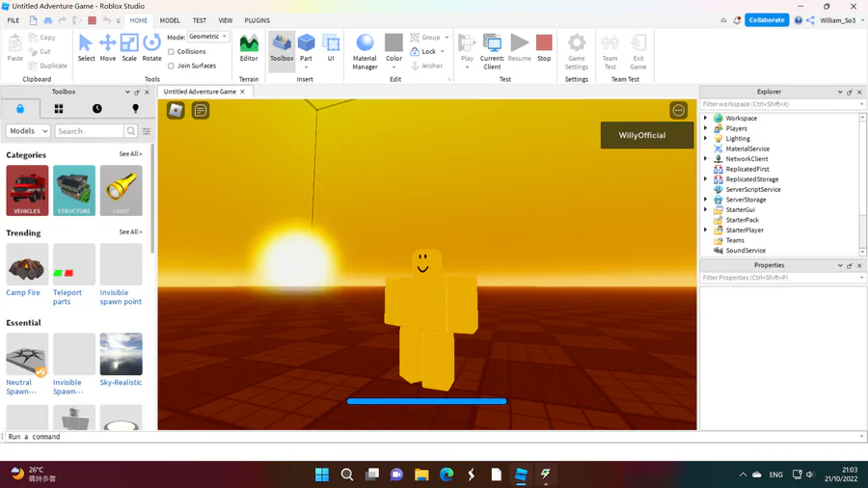
Task: Switch to the PLUGINS tab
Action: (x=257, y=20)
